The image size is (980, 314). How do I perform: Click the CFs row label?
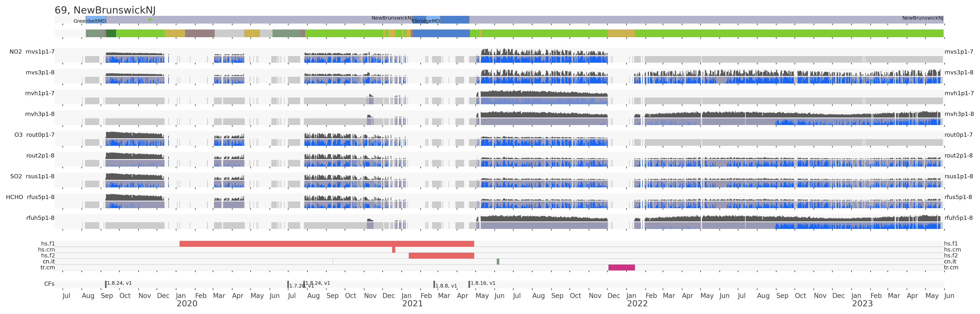[x=49, y=284]
